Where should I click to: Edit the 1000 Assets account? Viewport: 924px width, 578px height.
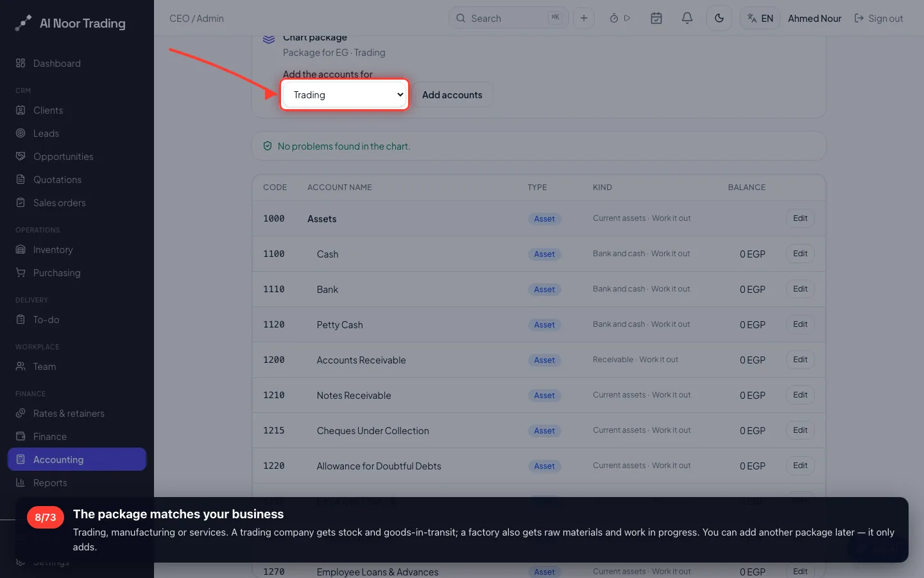tap(800, 218)
